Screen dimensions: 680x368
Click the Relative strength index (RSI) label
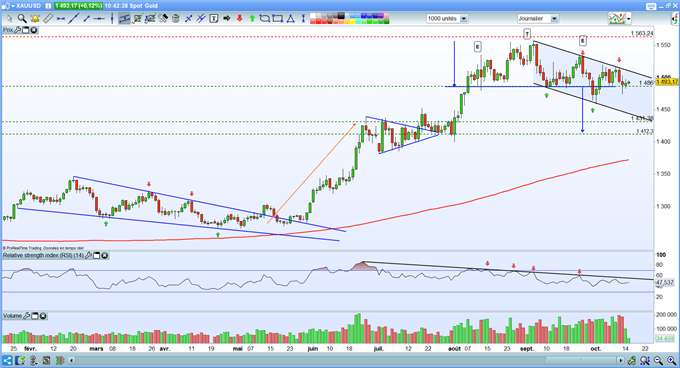(x=43, y=256)
